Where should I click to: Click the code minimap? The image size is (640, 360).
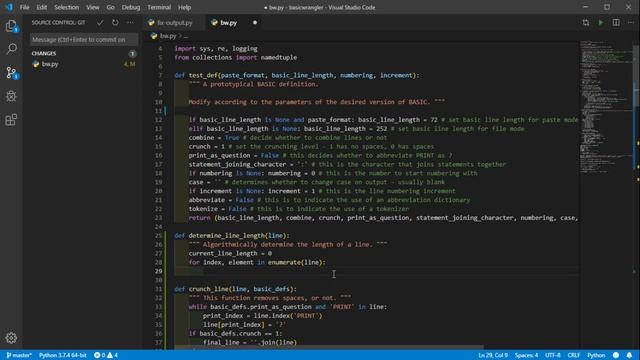606,106
